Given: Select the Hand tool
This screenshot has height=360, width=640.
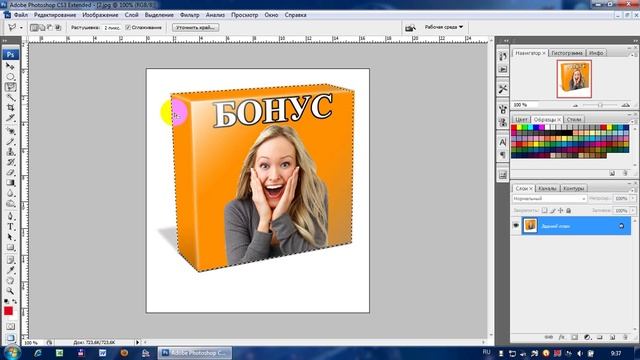Looking at the screenshot, I should pos(10,281).
